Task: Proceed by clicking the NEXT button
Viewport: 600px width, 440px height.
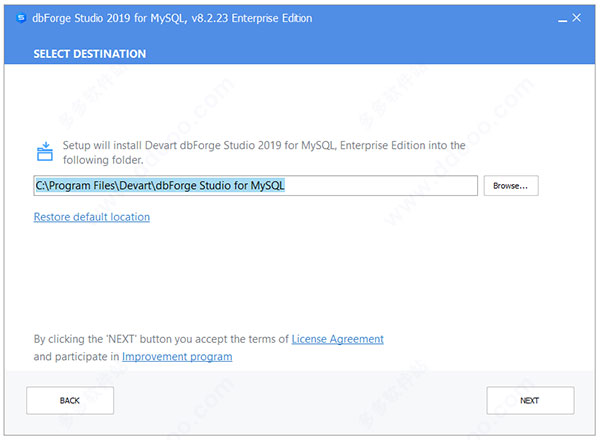Action: point(530,400)
